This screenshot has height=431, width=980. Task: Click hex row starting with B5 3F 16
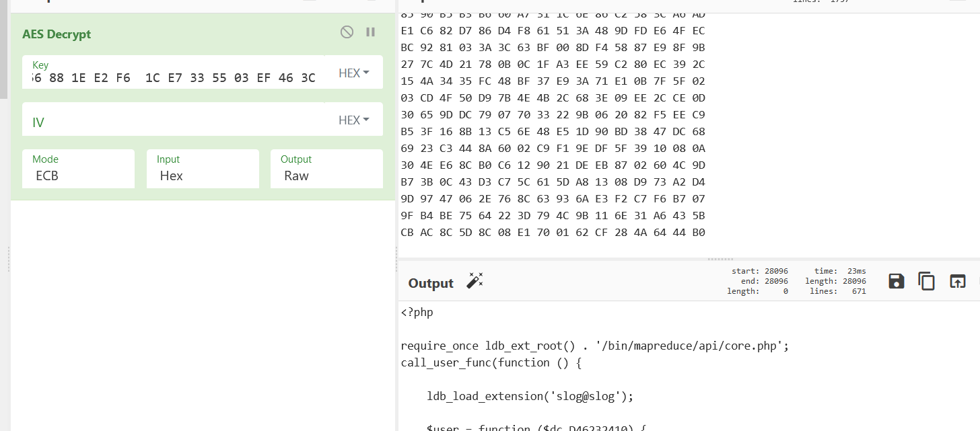tap(553, 132)
